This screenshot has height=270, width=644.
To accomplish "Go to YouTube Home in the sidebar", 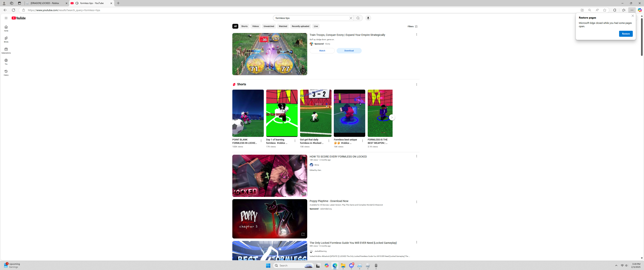I will pos(6,28).
